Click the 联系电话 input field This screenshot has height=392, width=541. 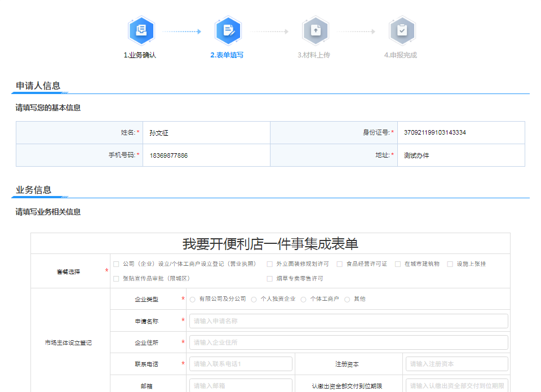241,364
